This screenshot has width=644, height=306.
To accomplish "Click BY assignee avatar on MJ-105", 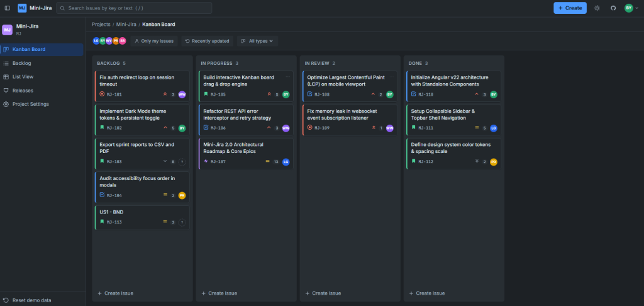I will coord(286,94).
